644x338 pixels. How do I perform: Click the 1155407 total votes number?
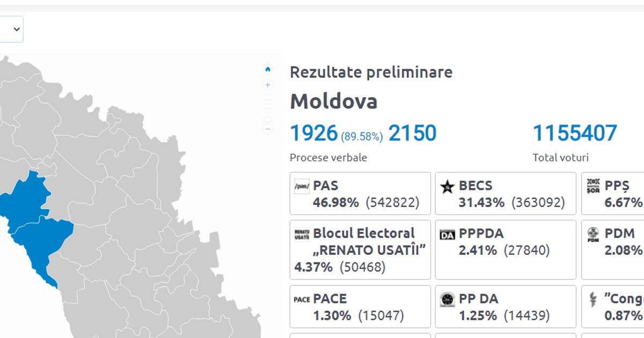pyautogui.click(x=575, y=133)
